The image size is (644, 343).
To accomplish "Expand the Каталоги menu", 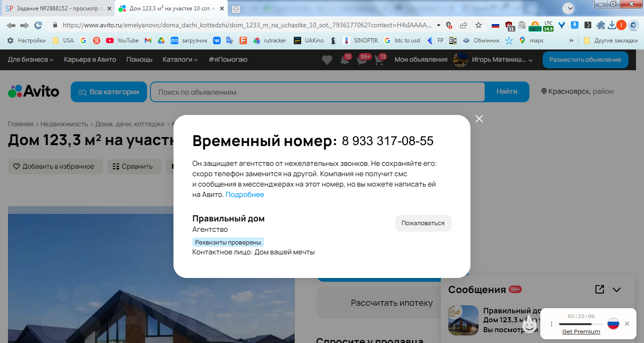I will tap(180, 59).
